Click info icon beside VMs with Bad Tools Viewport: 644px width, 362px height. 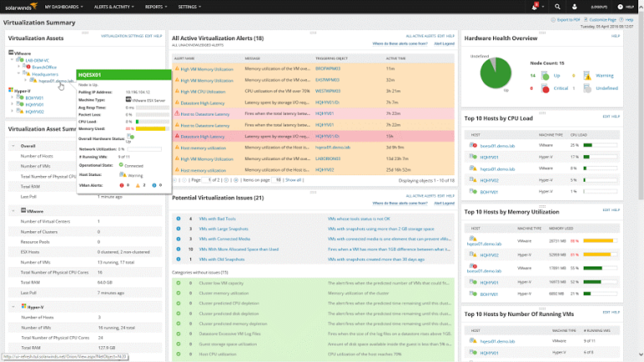178,218
